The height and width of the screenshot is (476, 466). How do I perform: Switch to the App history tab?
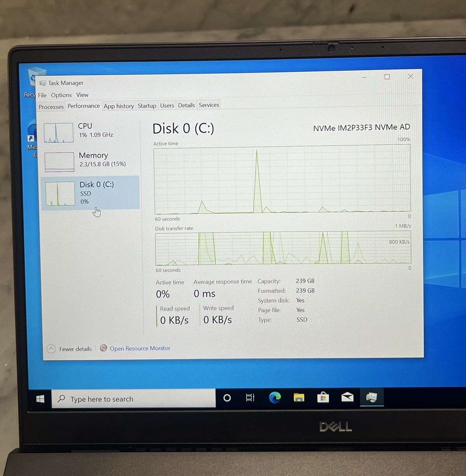[119, 106]
